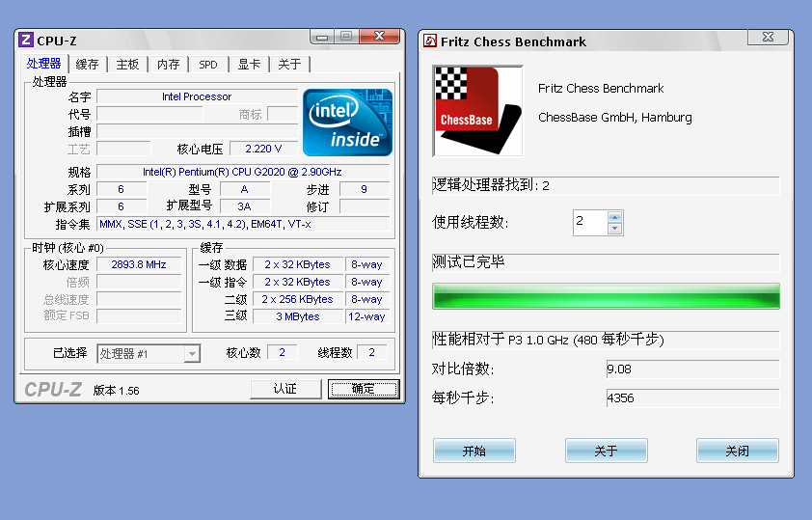Expand the 处理器 #1 selection dropdown
Image resolution: width=812 pixels, height=520 pixels.
pos(192,354)
